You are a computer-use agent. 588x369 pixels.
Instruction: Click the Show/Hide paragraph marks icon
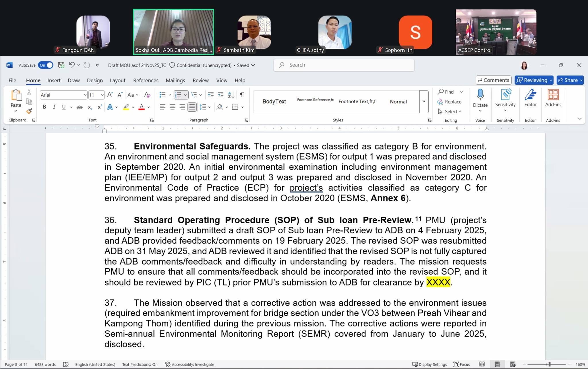242,95
